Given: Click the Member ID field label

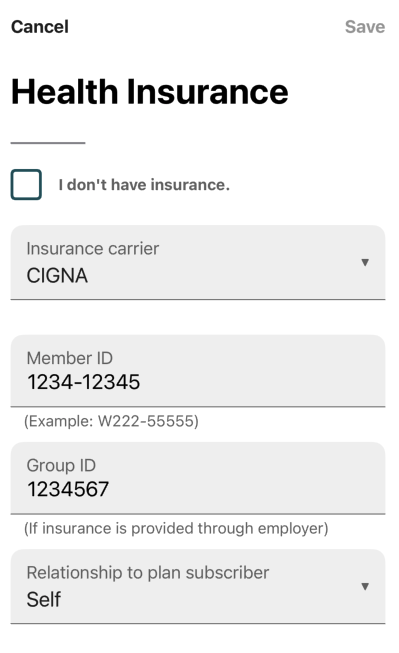Looking at the screenshot, I should click(70, 358).
